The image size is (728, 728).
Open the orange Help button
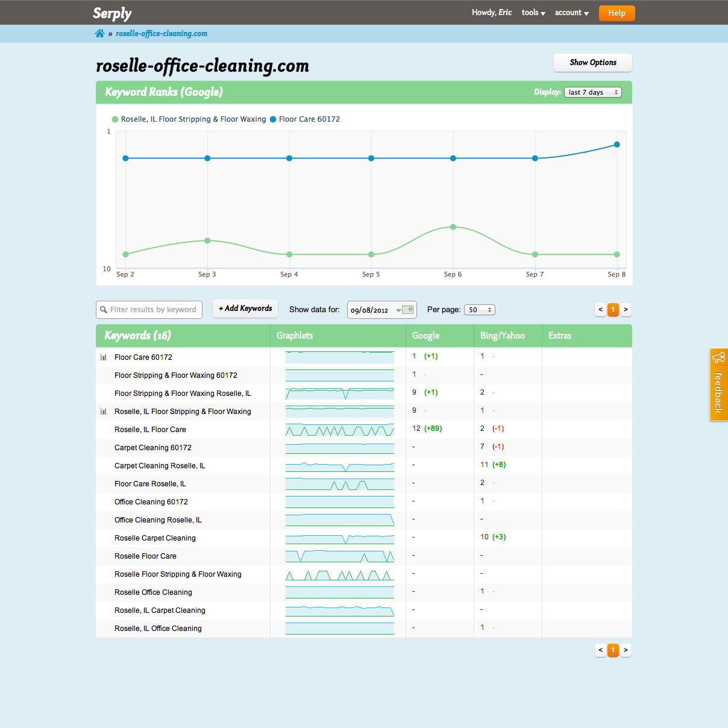[x=617, y=13]
